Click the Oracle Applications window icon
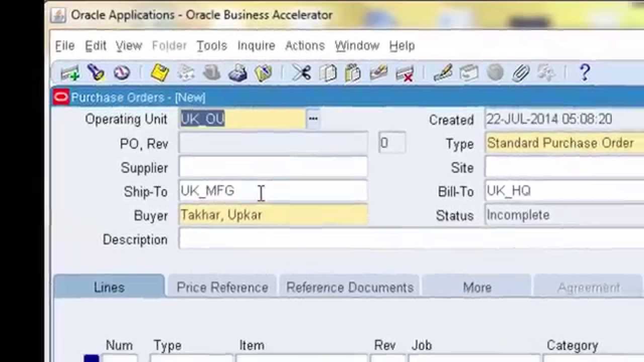Screen dimensions: 644x362 pos(59,15)
